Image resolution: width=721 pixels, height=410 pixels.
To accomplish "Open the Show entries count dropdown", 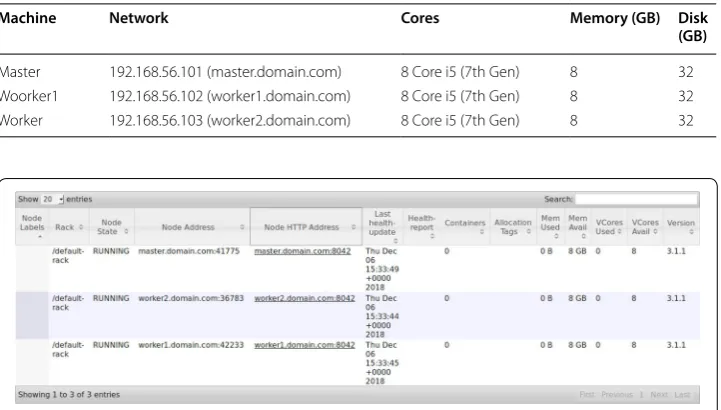I will click(x=52, y=199).
